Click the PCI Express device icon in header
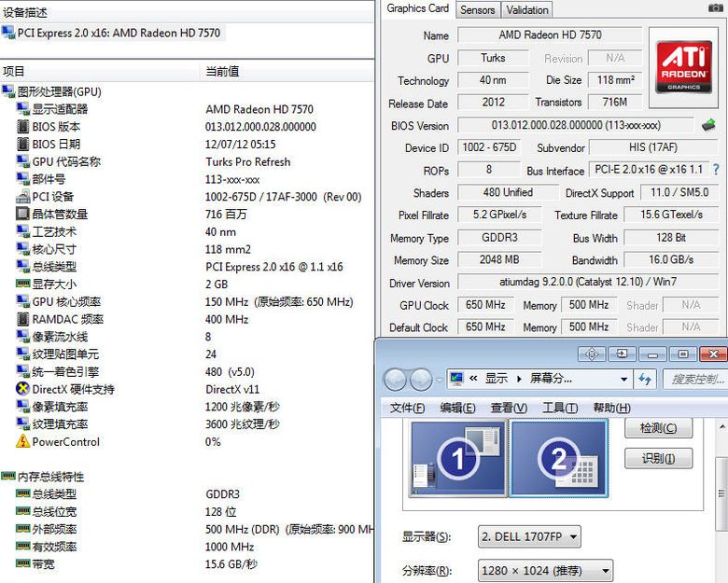Screen dimensions: 728x583 (x=7, y=33)
